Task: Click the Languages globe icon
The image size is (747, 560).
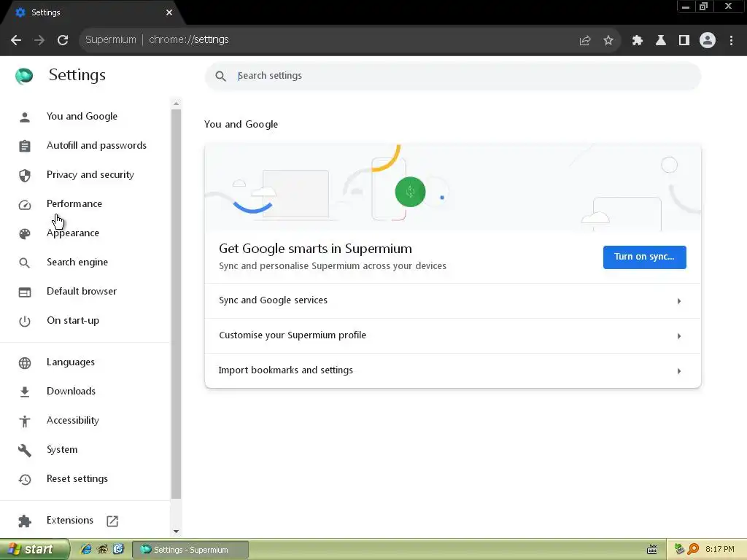Action: coord(24,362)
